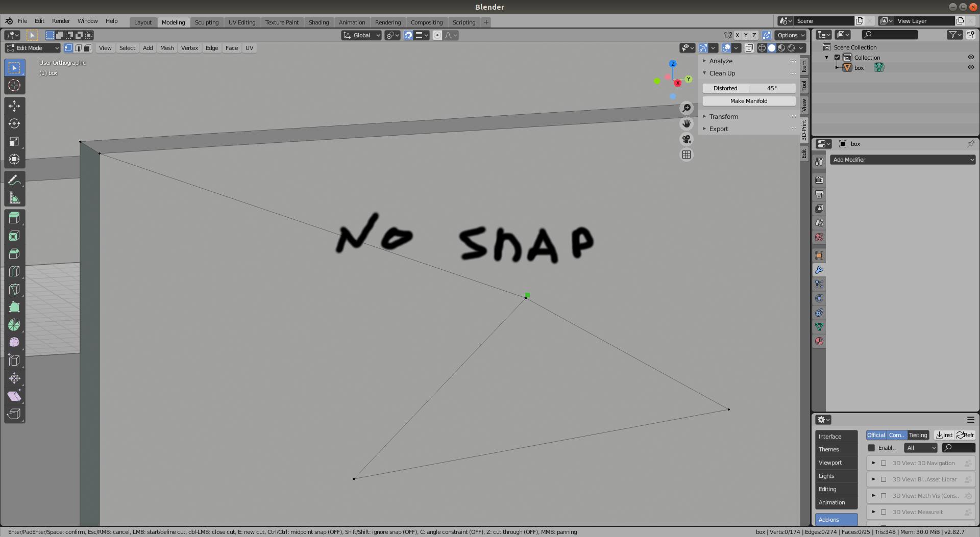Image resolution: width=980 pixels, height=537 pixels.
Task: Select the Annotate tool
Action: click(x=14, y=180)
